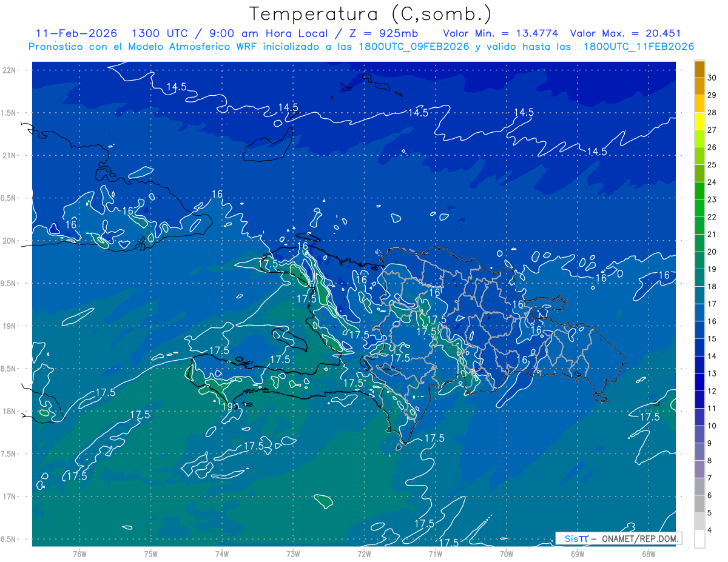728x562 pixels.
Task: Click the legend scale value '17'
Action: pos(712,304)
